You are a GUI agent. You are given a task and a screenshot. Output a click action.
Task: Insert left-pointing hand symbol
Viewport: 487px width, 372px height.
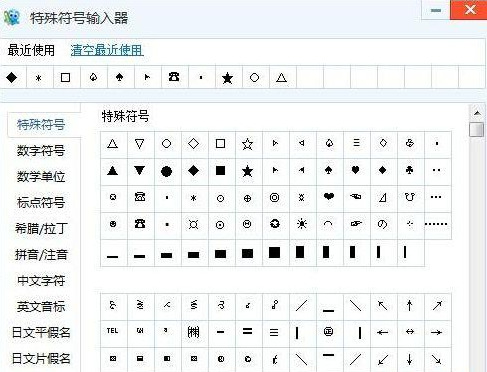click(356, 197)
